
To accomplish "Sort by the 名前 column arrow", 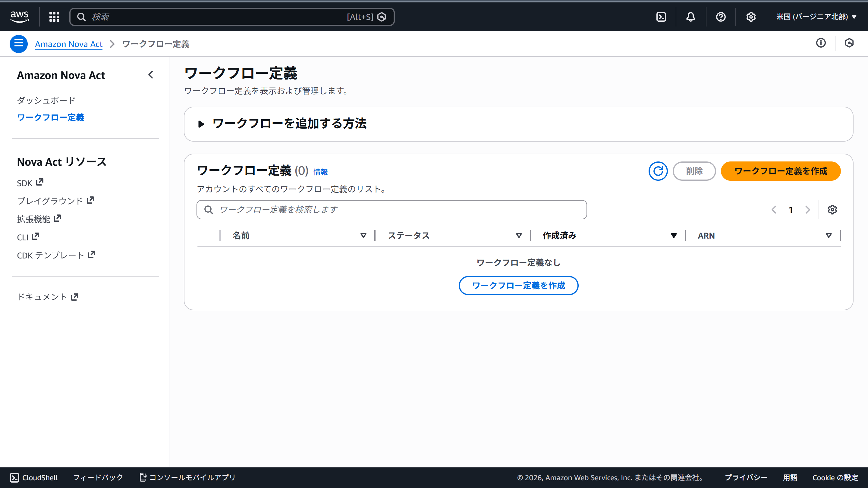I will coord(363,236).
